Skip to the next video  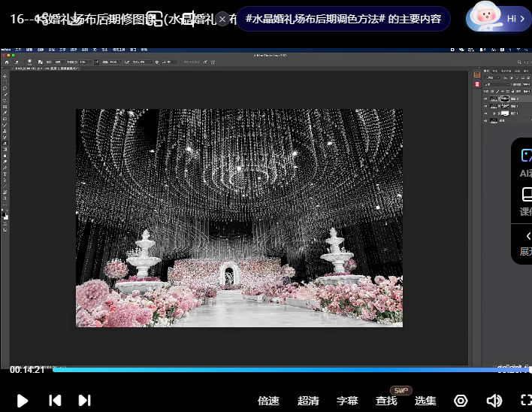click(x=84, y=401)
